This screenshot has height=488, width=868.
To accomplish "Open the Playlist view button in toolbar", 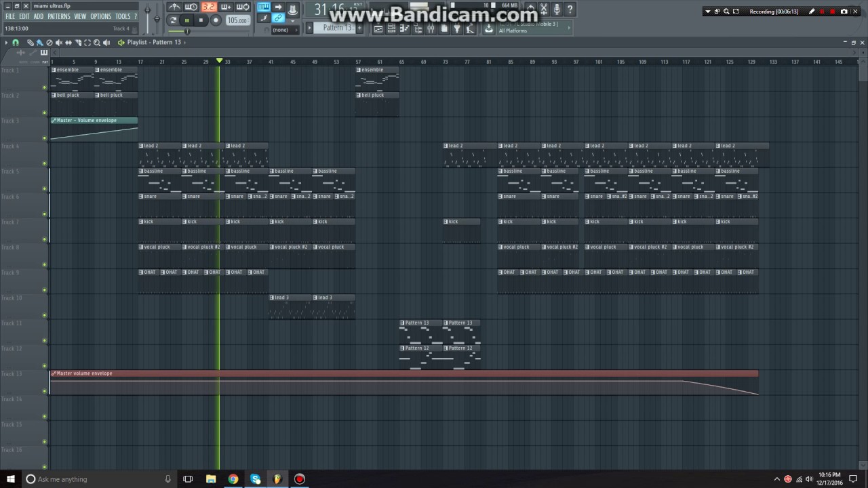I will coord(378,28).
